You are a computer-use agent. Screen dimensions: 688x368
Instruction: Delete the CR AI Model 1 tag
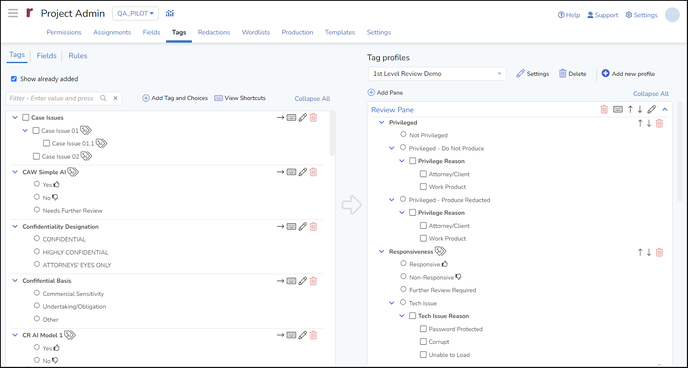click(313, 335)
